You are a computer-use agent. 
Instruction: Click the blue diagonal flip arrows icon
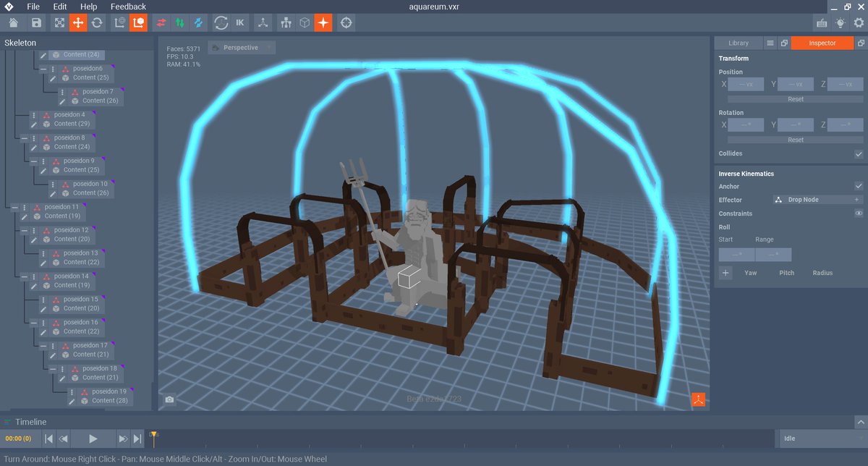(x=197, y=23)
